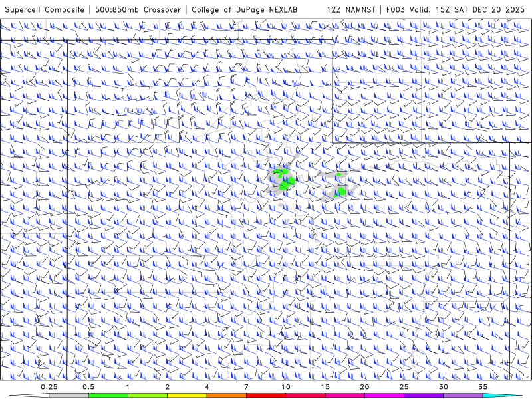Image resolution: width=532 pixels, height=399 pixels.
Task: Select the 12Z NAMNST model run label
Action: pyautogui.click(x=351, y=9)
